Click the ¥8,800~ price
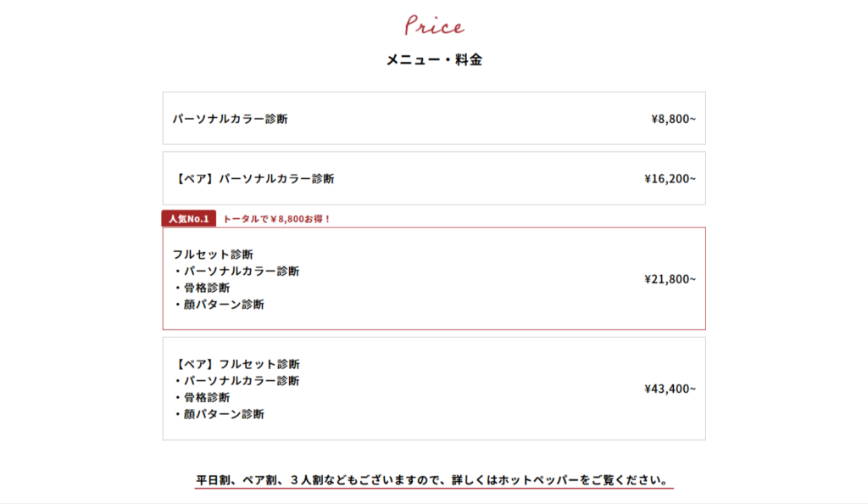The width and height of the screenshot is (868, 504). pos(673,119)
